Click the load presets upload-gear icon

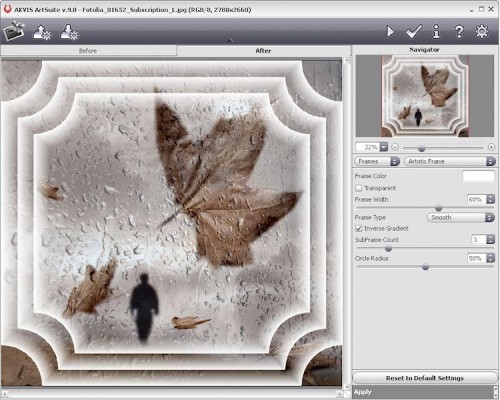pyautogui.click(x=42, y=33)
